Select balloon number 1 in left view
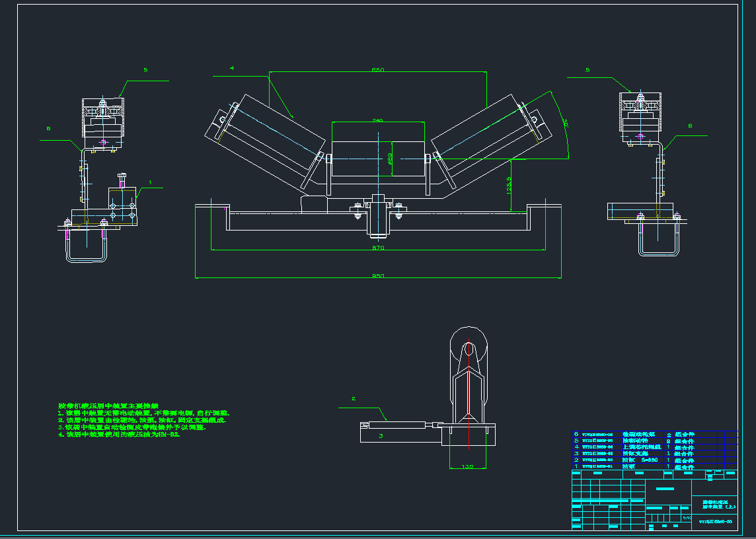 pyautogui.click(x=150, y=182)
